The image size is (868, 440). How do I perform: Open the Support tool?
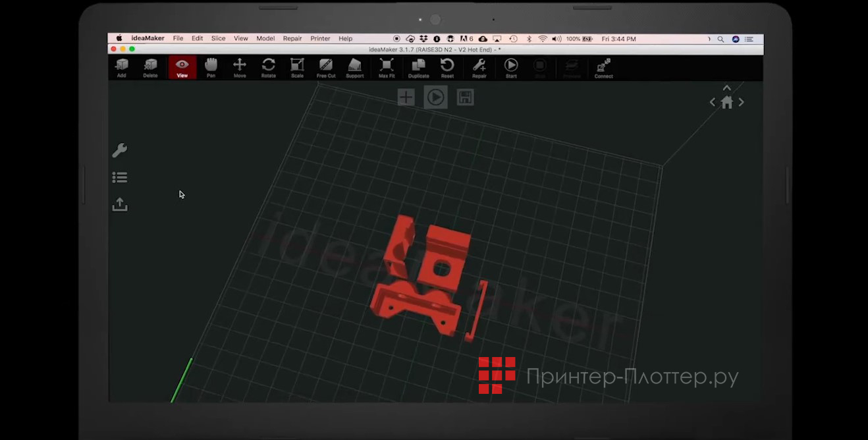[354, 68]
